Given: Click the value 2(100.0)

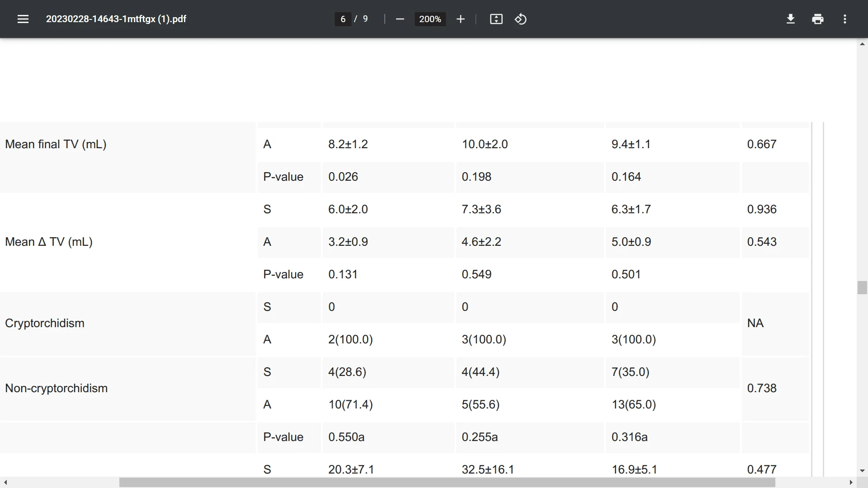Looking at the screenshot, I should point(351,339).
